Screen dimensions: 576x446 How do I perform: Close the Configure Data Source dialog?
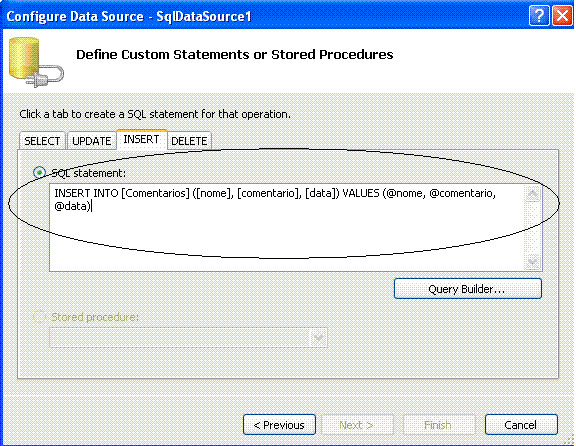click(562, 16)
